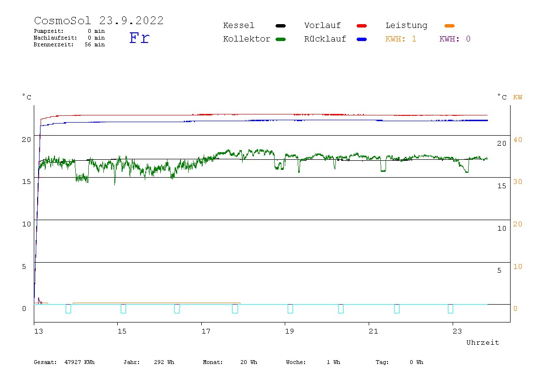Click the left axis '°C' unit label
Image resolution: width=554 pixels, height=392 pixels.
click(x=27, y=97)
